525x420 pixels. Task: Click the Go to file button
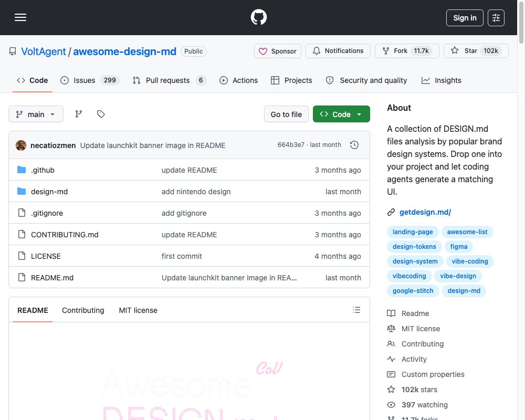pos(286,114)
